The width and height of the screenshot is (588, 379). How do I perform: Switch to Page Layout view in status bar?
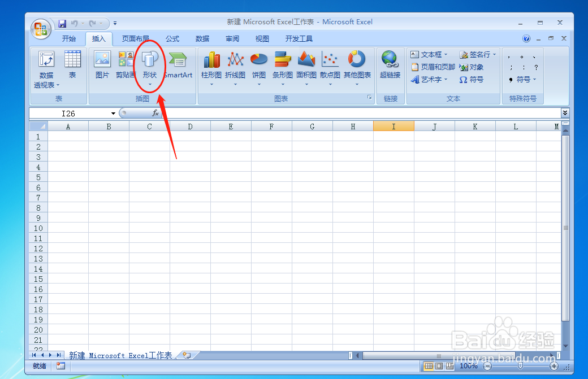click(439, 366)
